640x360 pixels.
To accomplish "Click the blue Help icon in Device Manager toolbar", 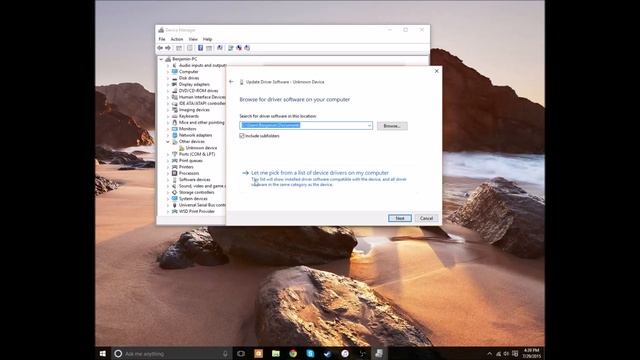I will tap(200, 48).
